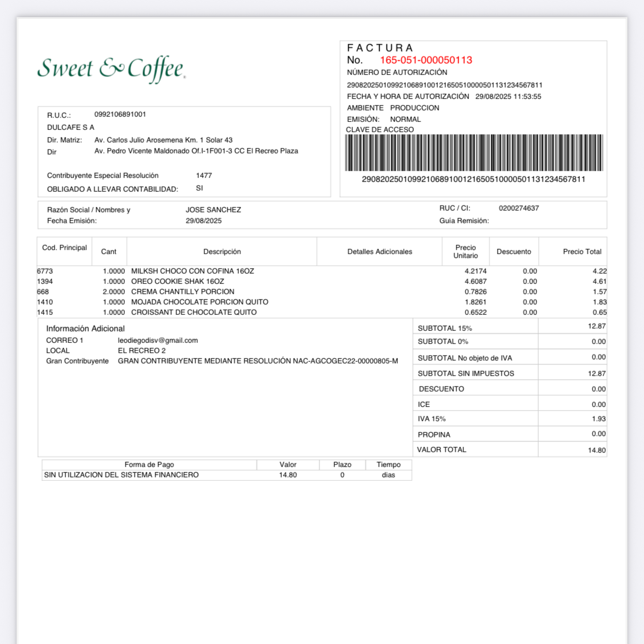Click the AMBIENTE value PRODUCCION
Screen dimensions: 644x644
[x=414, y=108]
